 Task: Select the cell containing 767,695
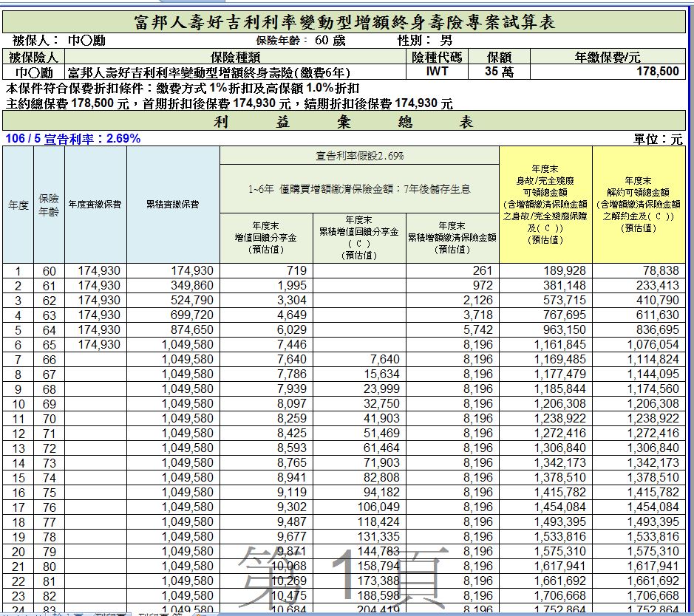(545, 315)
